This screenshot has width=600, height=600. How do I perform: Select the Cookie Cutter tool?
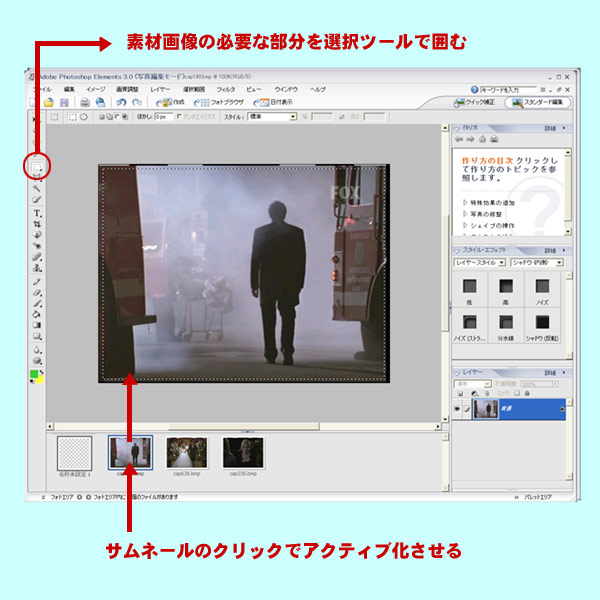click(x=37, y=235)
